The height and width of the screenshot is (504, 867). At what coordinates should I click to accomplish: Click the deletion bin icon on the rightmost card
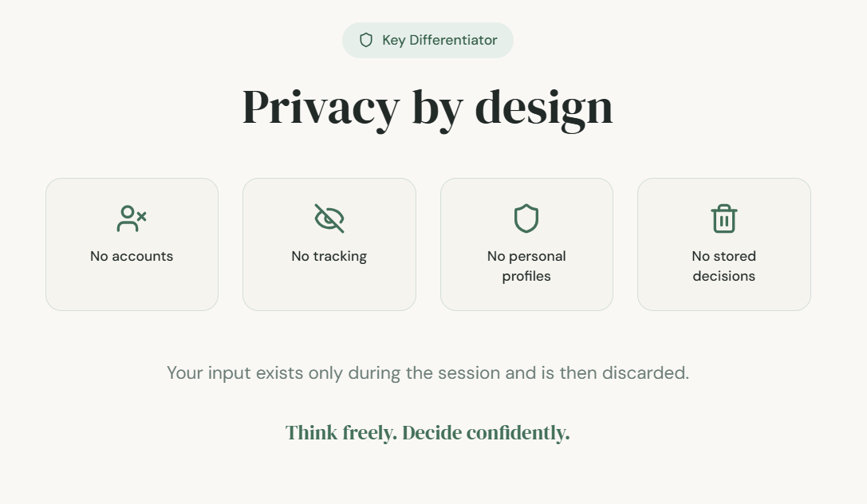pyautogui.click(x=723, y=217)
